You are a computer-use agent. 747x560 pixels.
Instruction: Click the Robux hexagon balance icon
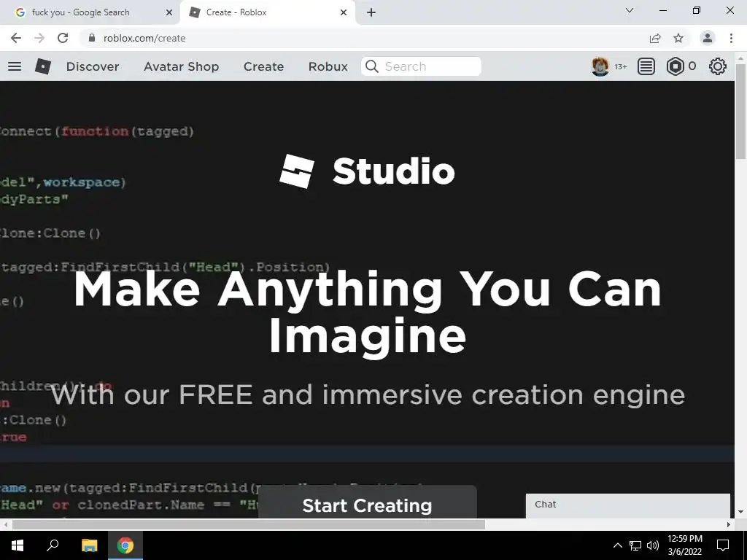pyautogui.click(x=675, y=66)
